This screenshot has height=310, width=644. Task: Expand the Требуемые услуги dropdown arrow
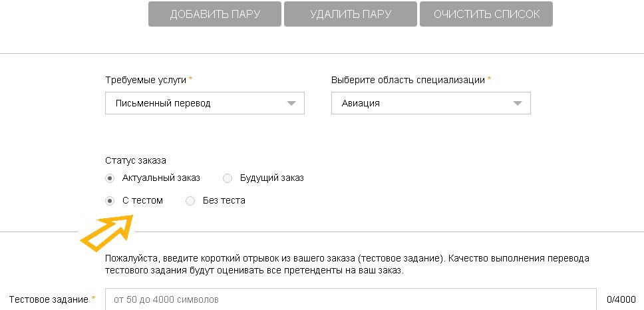click(291, 103)
